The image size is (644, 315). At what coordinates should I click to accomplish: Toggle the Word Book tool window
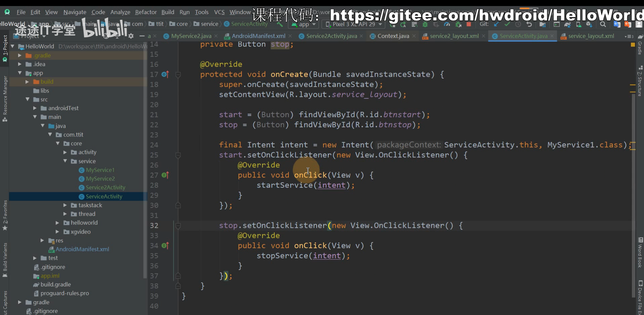point(640,253)
